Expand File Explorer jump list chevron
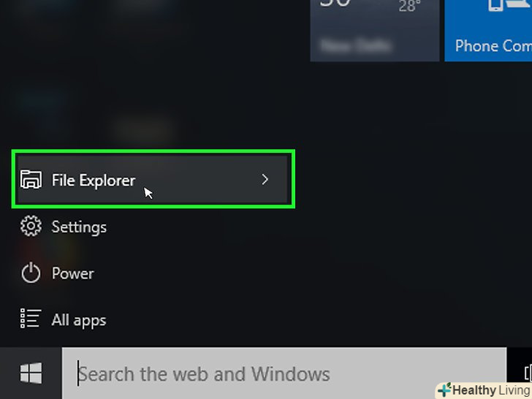The width and height of the screenshot is (532, 399). pos(265,180)
